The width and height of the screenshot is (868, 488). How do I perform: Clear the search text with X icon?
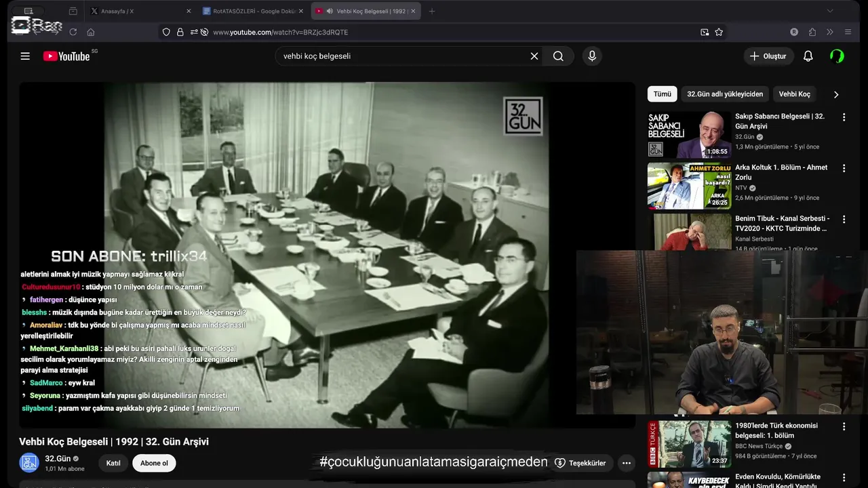click(534, 56)
